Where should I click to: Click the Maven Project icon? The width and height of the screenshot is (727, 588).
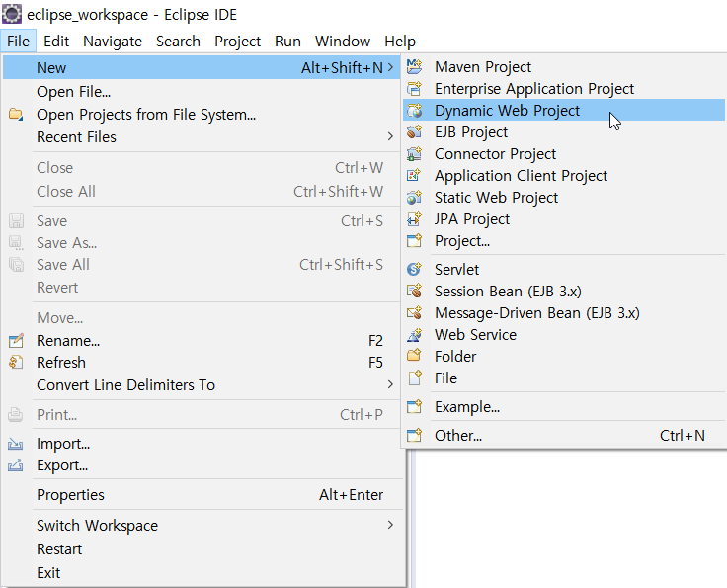414,67
